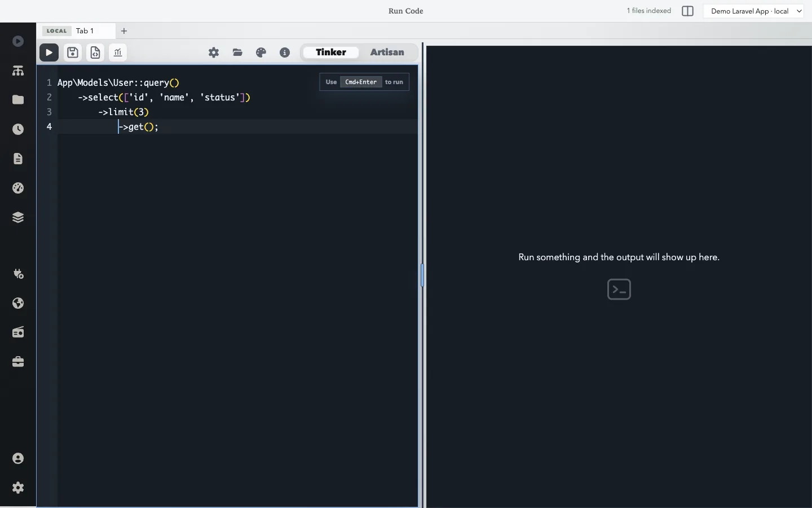Open the user account sidebar icon

point(18,458)
